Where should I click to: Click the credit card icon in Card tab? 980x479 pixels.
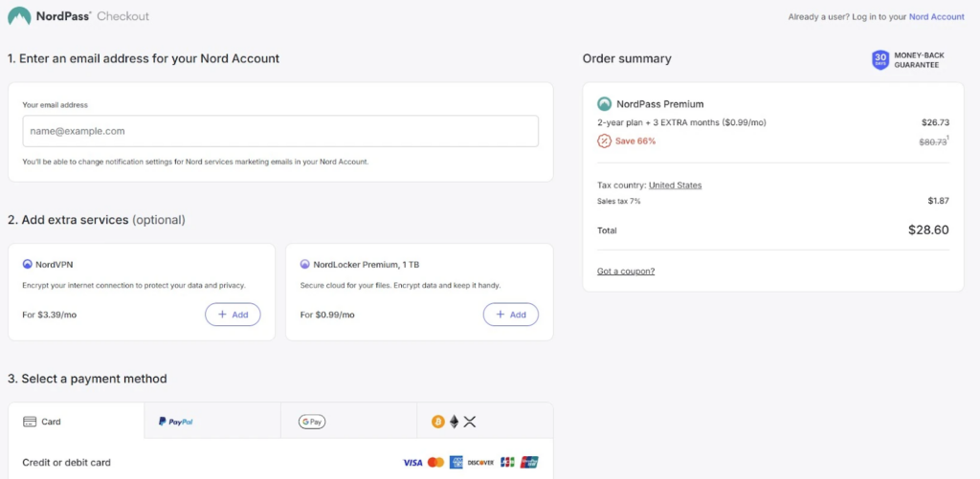pyautogui.click(x=30, y=422)
